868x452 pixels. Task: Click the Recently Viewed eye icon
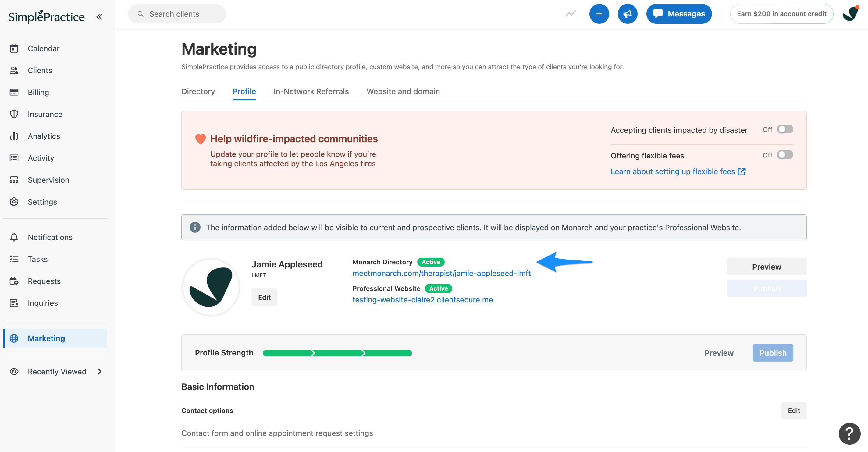14,372
